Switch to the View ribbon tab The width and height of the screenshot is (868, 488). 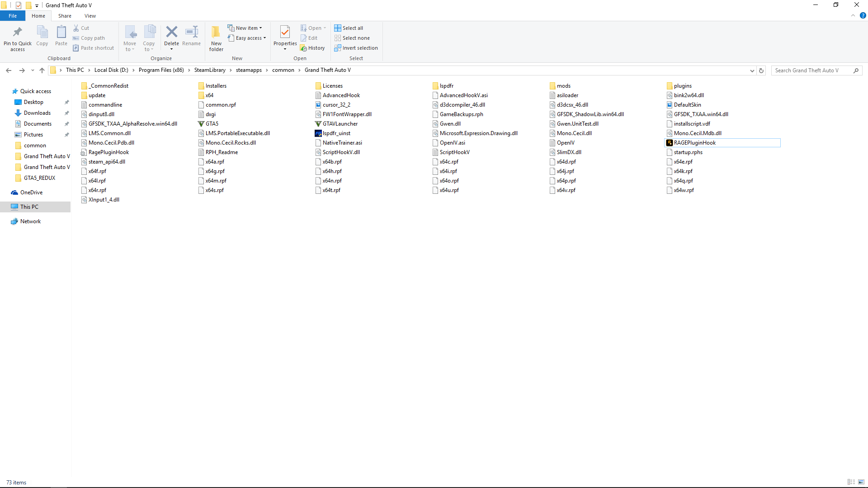coord(90,16)
